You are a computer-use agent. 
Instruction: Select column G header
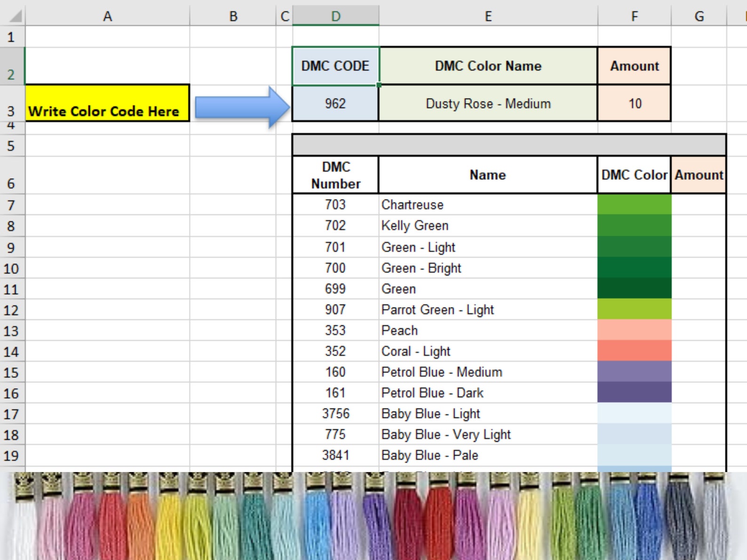point(699,16)
